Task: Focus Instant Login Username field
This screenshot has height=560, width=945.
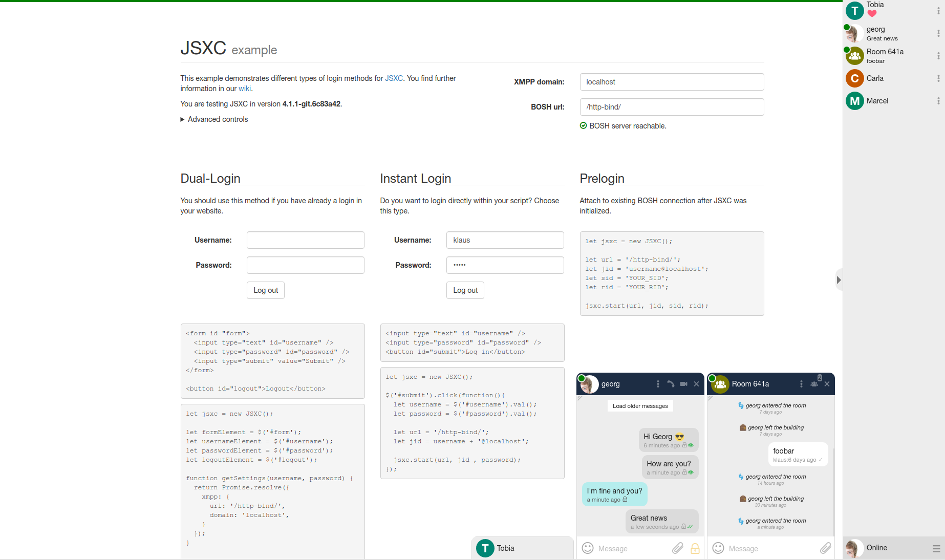Action: point(505,240)
